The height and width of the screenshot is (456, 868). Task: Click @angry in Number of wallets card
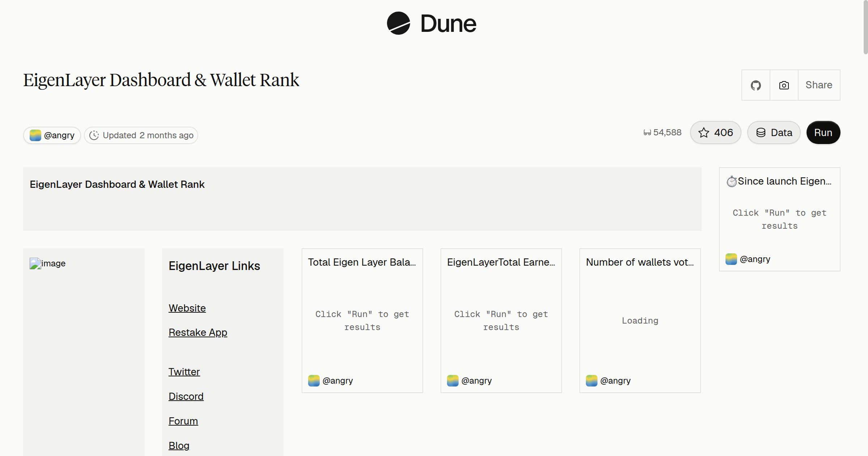coord(608,380)
